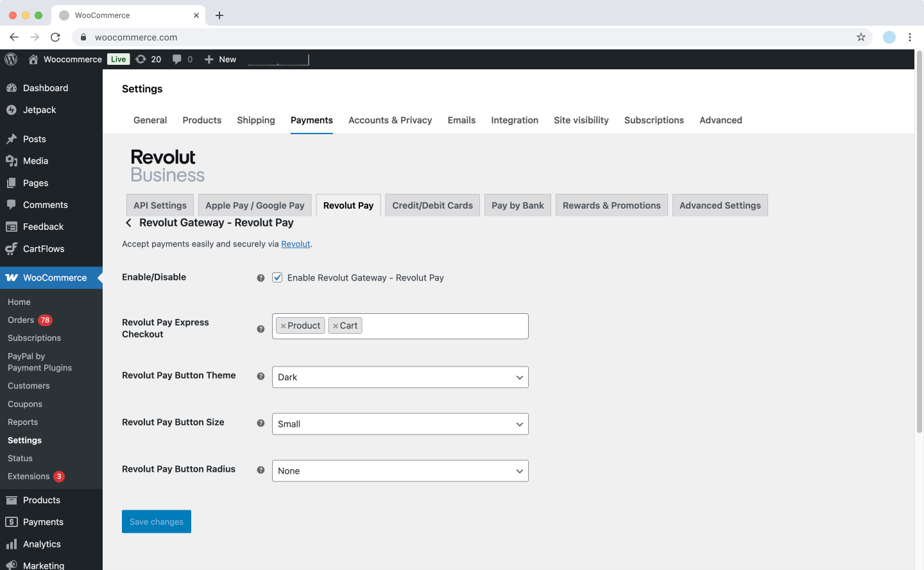Image resolution: width=924 pixels, height=570 pixels.
Task: Remove the Product tag from Express Checkout
Action: pos(283,326)
